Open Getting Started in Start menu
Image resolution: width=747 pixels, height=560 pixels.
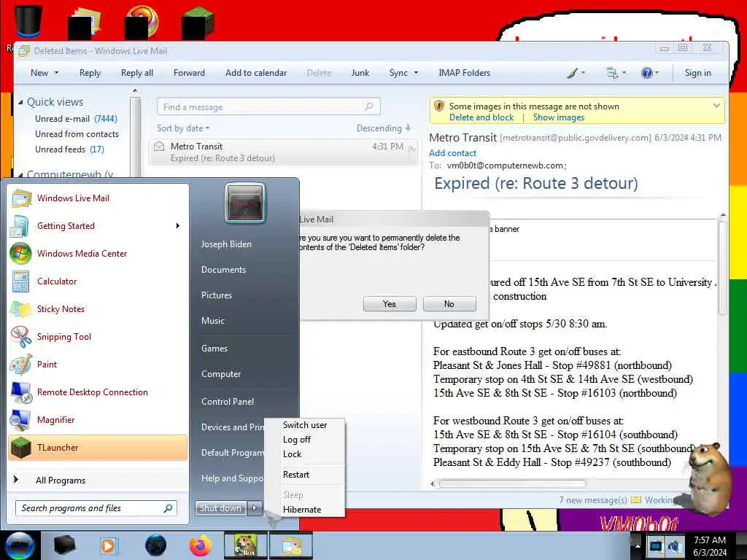98,226
